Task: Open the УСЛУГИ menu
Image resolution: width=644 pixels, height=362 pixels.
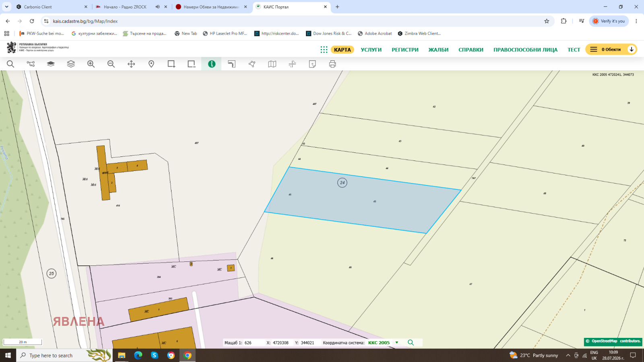Action: click(x=371, y=50)
